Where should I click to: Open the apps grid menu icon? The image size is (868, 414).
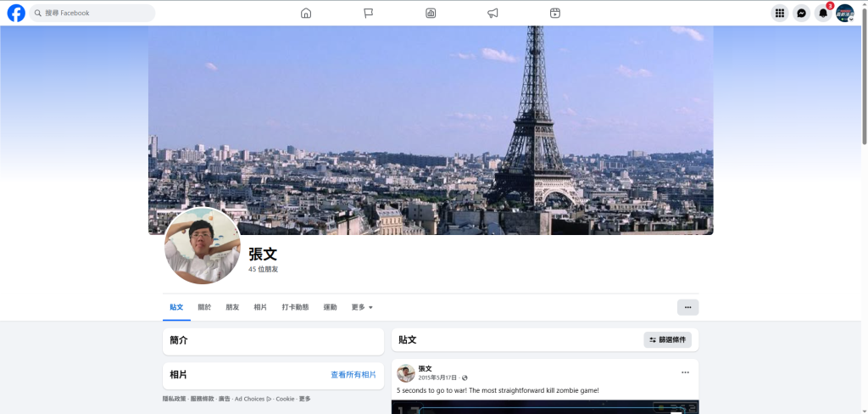point(779,13)
